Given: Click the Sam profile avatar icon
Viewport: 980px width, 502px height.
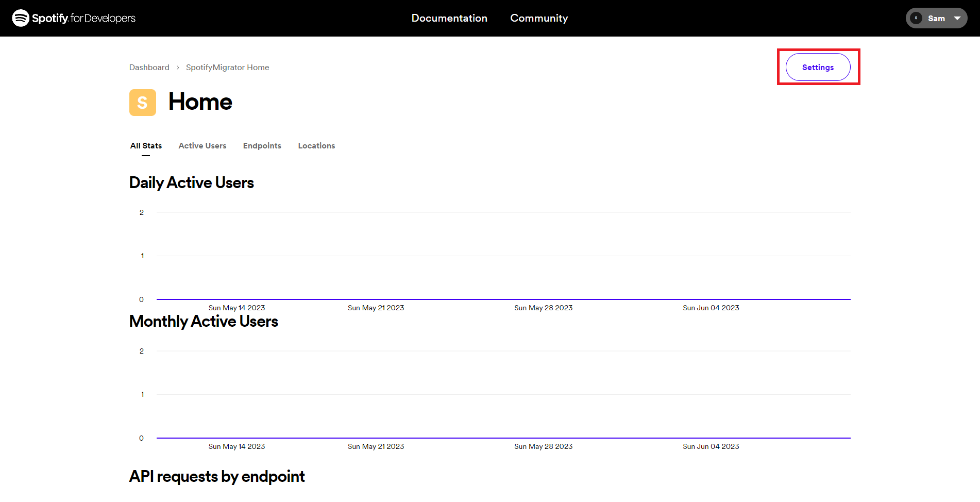Looking at the screenshot, I should click(x=916, y=18).
